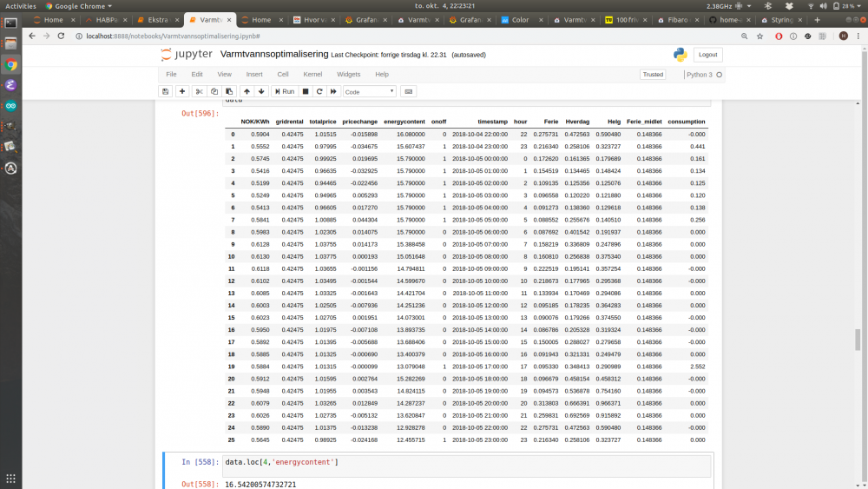
Task: Open the Opera red extension icon
Action: 779,36
